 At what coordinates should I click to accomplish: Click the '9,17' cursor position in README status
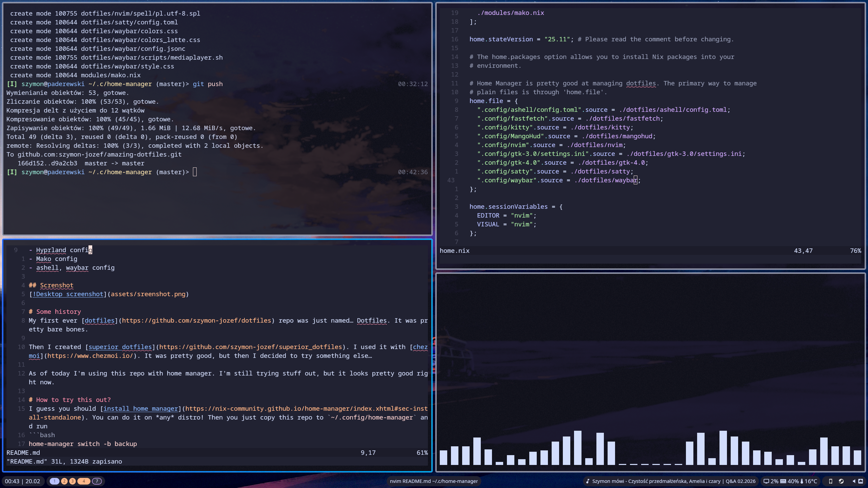(x=368, y=452)
